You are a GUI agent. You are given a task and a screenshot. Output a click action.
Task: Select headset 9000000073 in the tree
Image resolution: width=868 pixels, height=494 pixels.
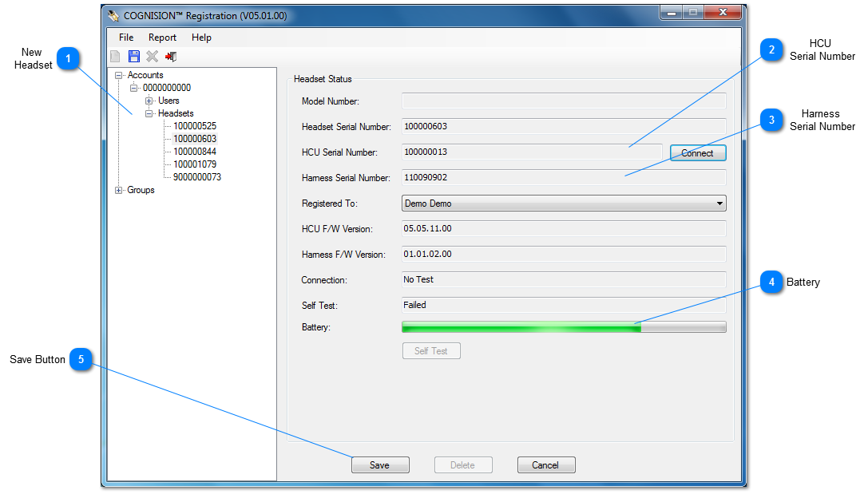[x=197, y=177]
